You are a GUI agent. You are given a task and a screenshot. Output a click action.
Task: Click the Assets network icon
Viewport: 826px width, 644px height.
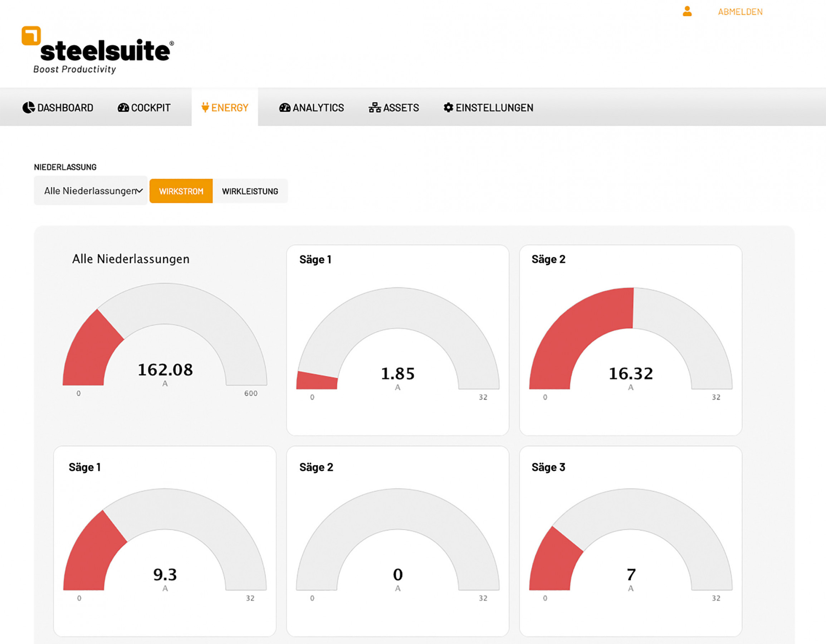pos(375,108)
